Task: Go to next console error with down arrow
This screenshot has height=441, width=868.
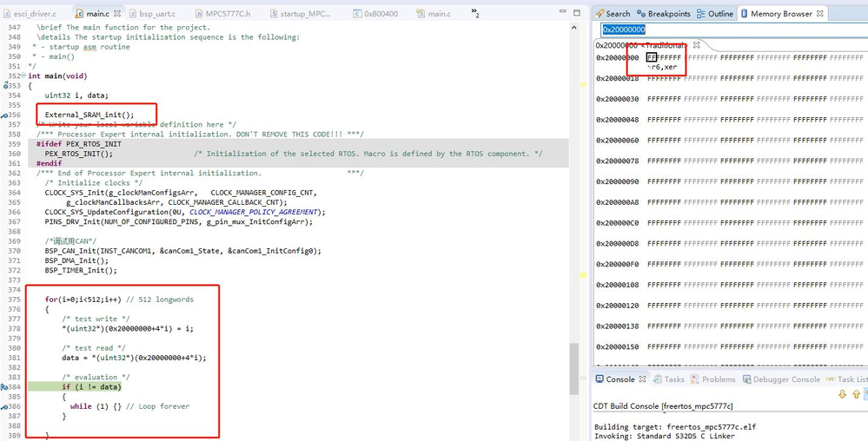Action: click(x=843, y=394)
